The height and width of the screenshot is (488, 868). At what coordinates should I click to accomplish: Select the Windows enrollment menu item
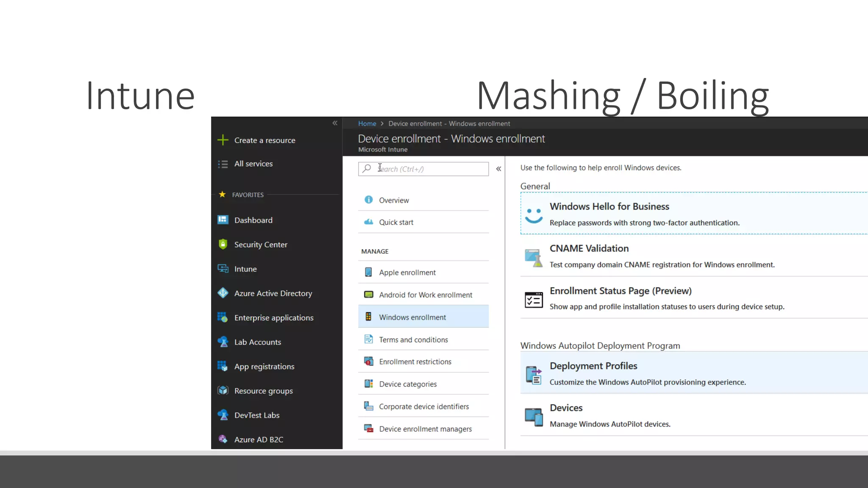(423, 317)
